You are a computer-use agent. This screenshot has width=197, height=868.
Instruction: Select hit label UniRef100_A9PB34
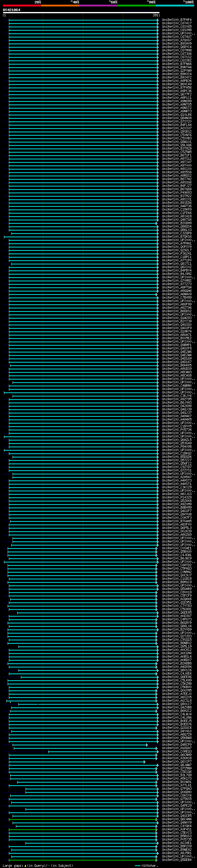coord(176,81)
